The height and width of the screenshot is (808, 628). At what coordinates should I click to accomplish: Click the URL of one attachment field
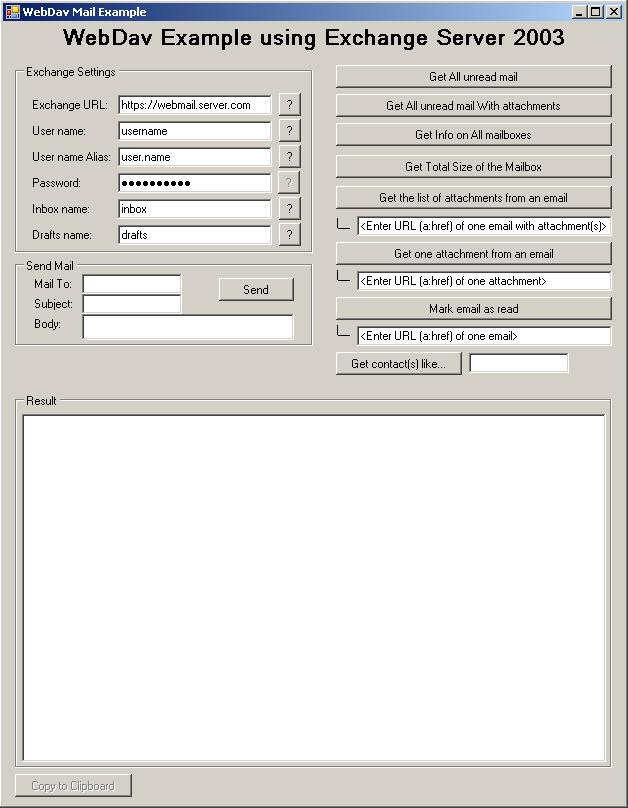tap(484, 281)
